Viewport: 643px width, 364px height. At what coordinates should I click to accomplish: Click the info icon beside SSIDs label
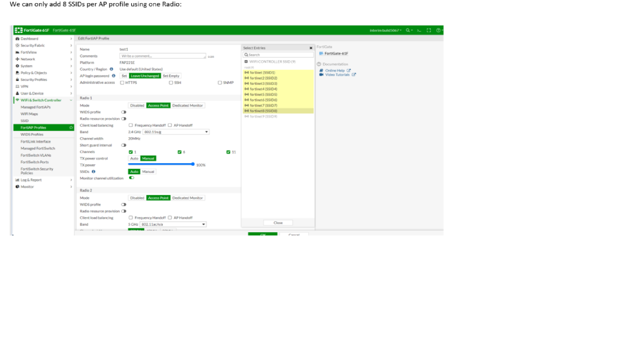click(93, 172)
